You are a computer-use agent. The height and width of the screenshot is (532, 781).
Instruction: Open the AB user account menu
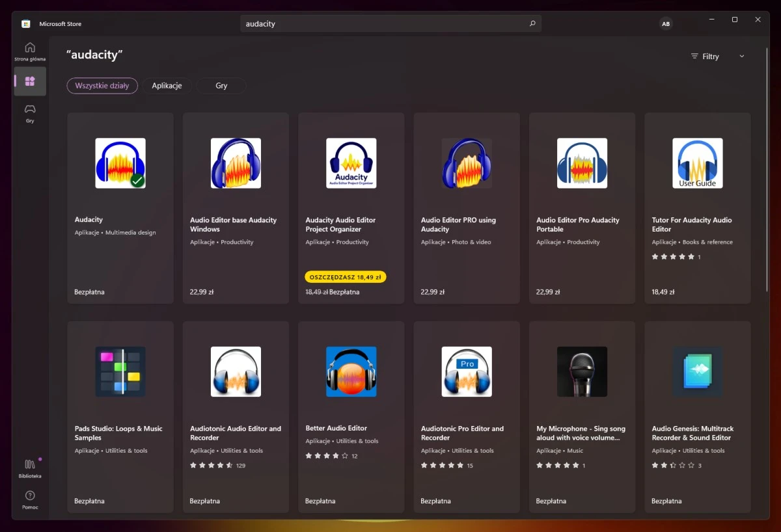click(x=665, y=24)
